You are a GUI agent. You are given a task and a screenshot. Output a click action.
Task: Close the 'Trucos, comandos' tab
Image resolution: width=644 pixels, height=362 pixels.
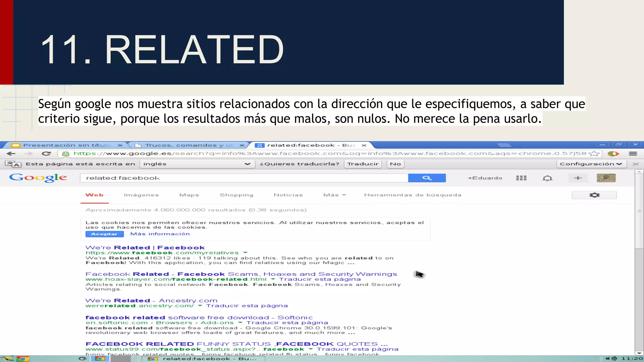coord(242,145)
